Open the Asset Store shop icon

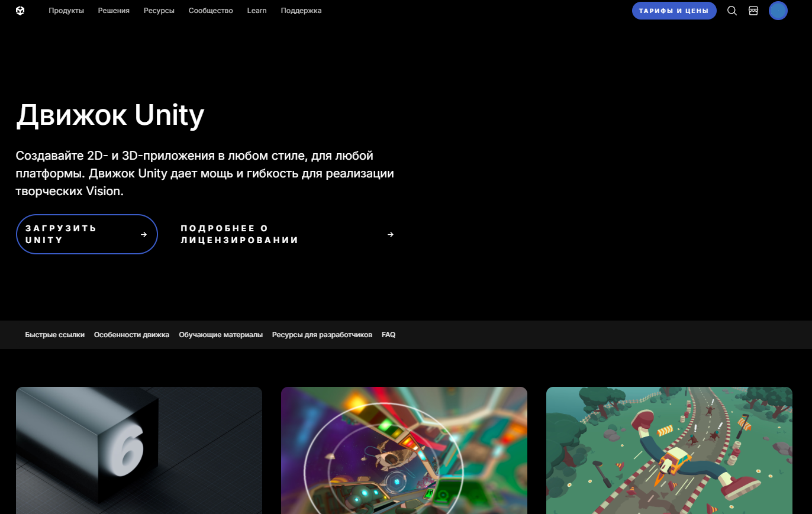coord(753,11)
